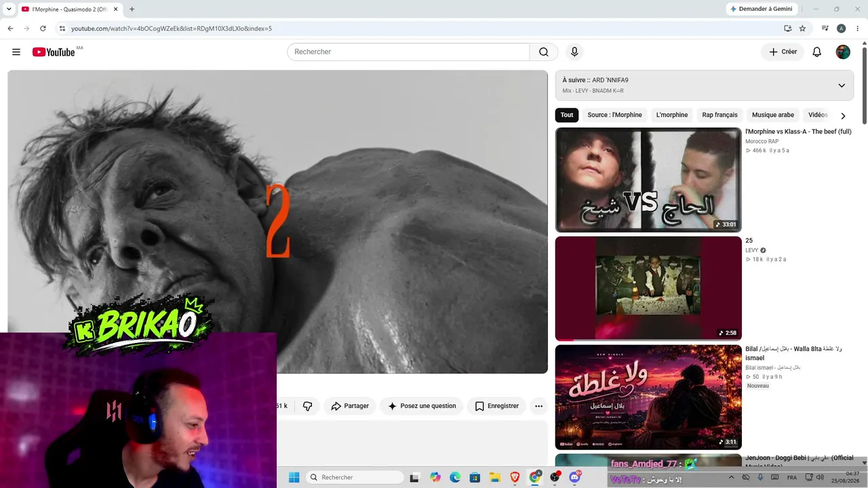Open the site information icon in address bar

click(62, 28)
